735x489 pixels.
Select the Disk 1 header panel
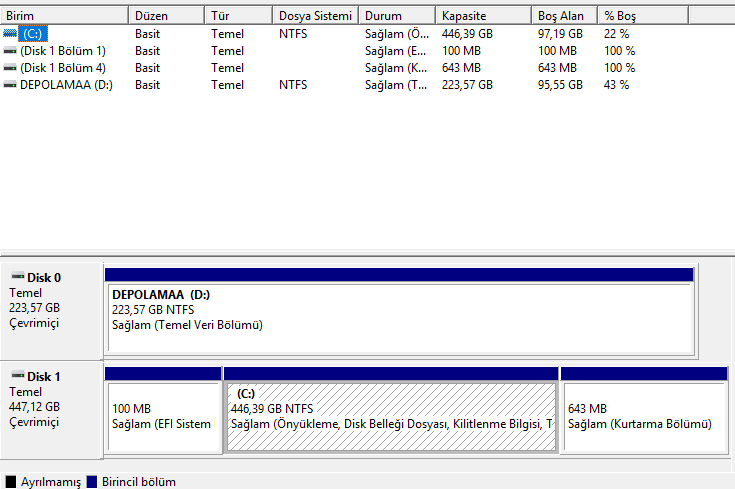coord(52,410)
